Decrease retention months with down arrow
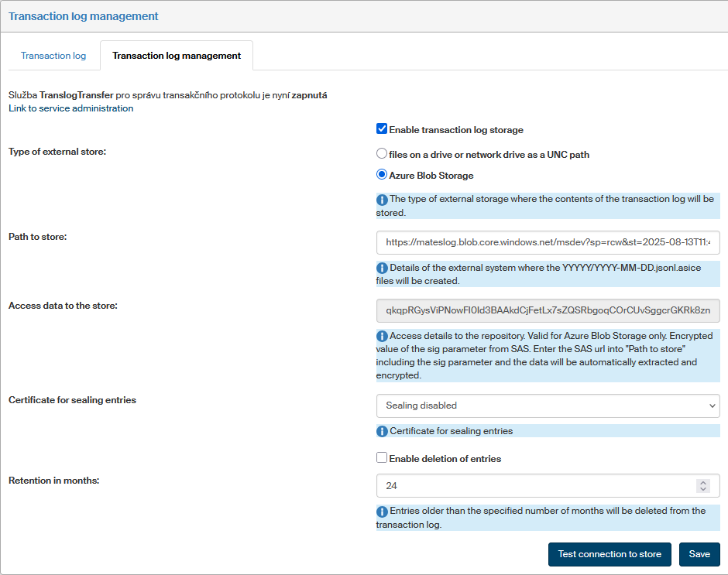Viewport: 728px width, 575px height. point(703,489)
